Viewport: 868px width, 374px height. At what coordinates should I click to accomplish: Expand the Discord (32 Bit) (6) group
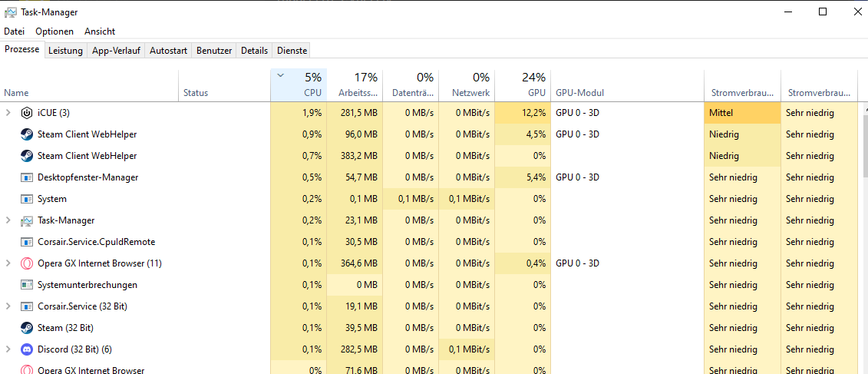pos(8,349)
